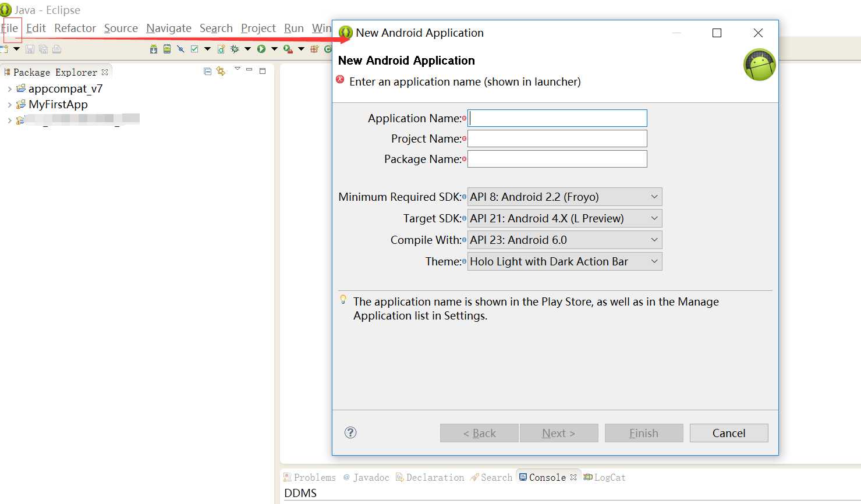Click the Back button in dialog
This screenshot has height=504, width=861.
pos(479,433)
